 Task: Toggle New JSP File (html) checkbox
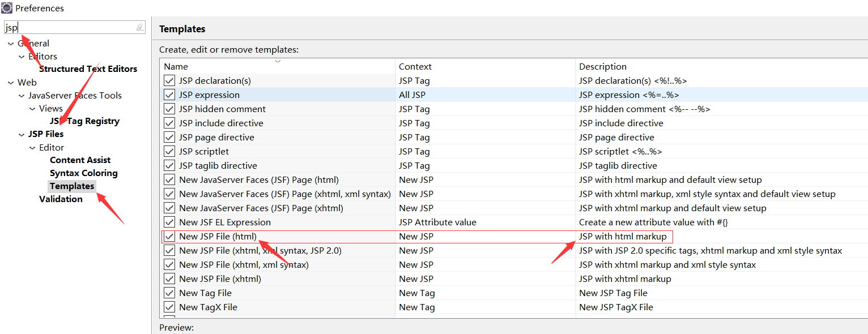coord(169,237)
